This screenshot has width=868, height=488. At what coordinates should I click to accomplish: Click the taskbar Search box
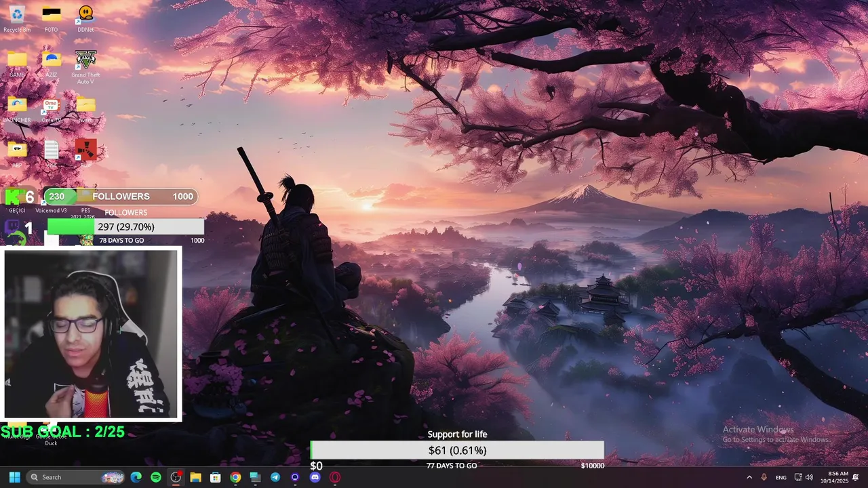[77, 477]
